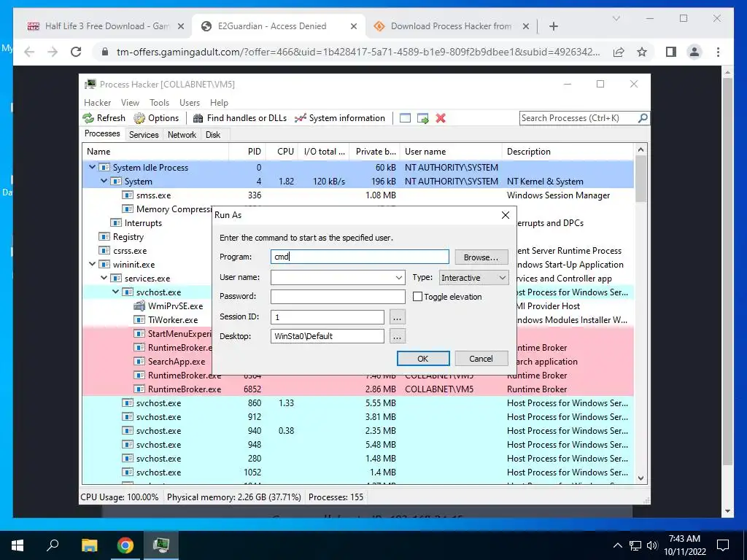Toggle the elevation checkbox
This screenshot has width=747, height=560.
[417, 297]
